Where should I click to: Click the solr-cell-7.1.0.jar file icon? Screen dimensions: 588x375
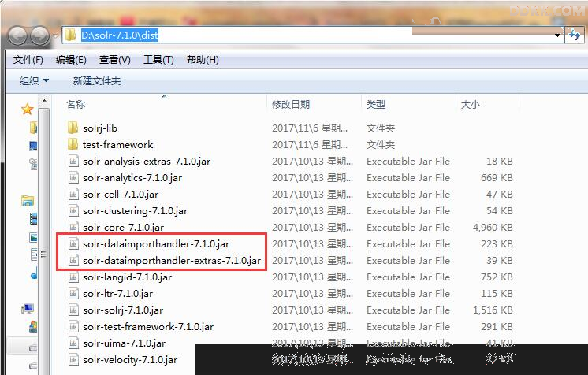pos(73,194)
